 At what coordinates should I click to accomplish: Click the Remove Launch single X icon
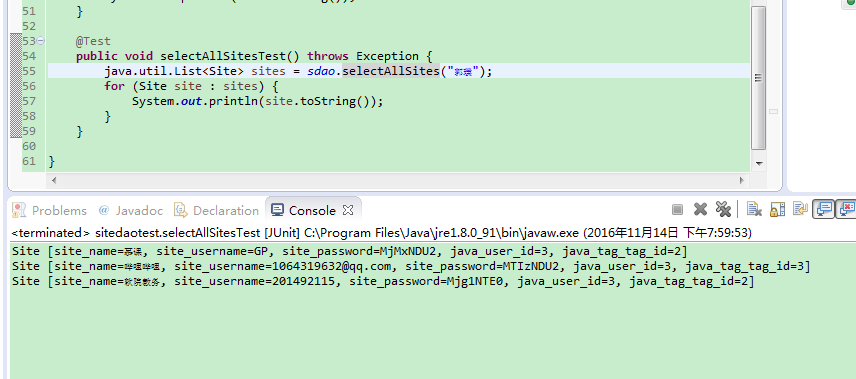pos(700,209)
